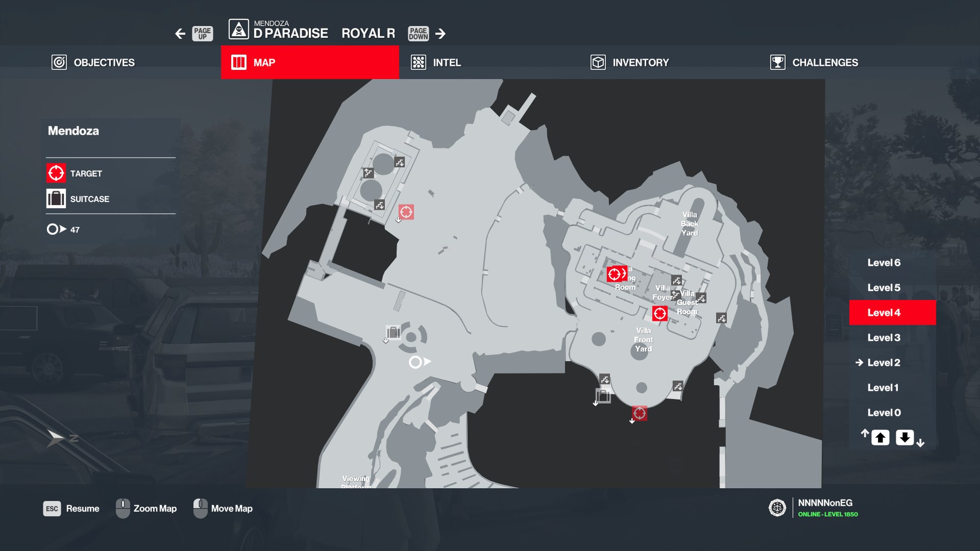
Task: Click the Target legend icon
Action: click(56, 173)
